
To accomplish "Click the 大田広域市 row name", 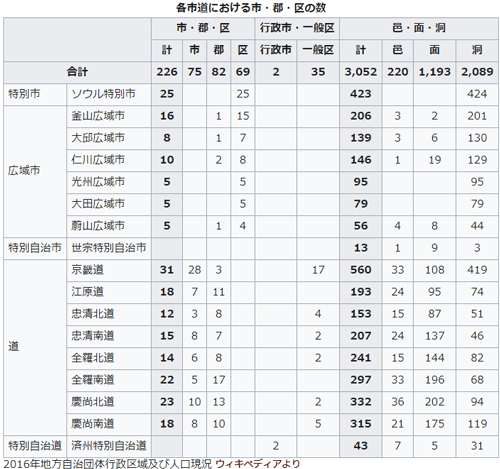I will pyautogui.click(x=98, y=204).
